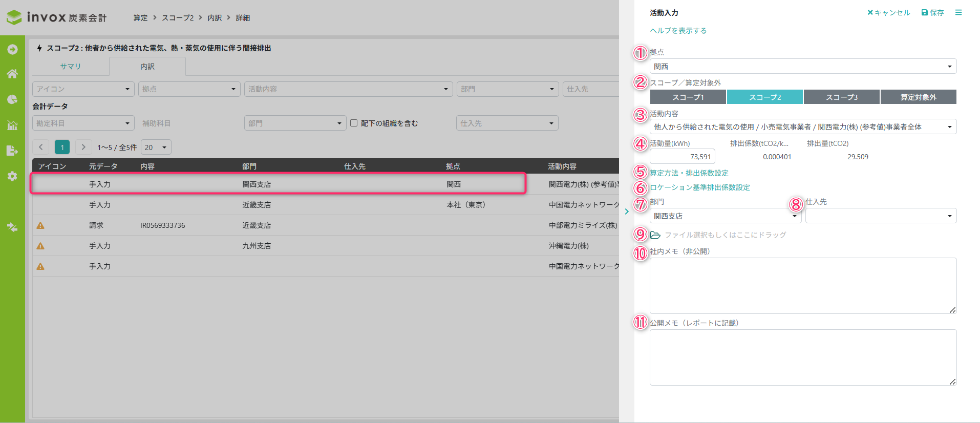Click the 保存 save button
The height and width of the screenshot is (423, 980).
point(932,12)
